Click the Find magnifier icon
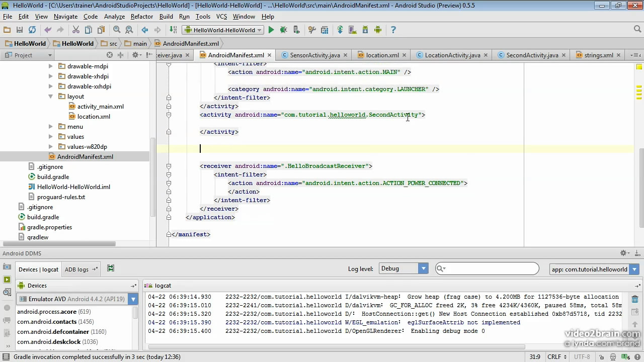This screenshot has width=644, height=362. [x=117, y=30]
